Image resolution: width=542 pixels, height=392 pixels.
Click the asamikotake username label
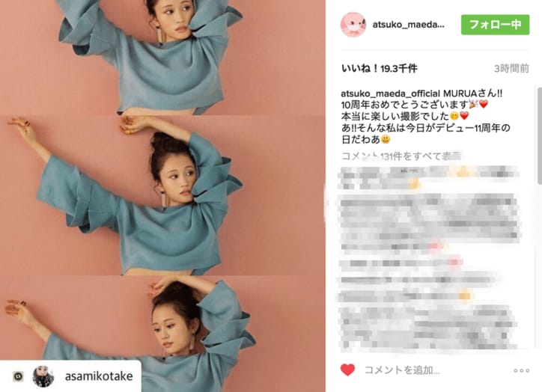(x=99, y=376)
